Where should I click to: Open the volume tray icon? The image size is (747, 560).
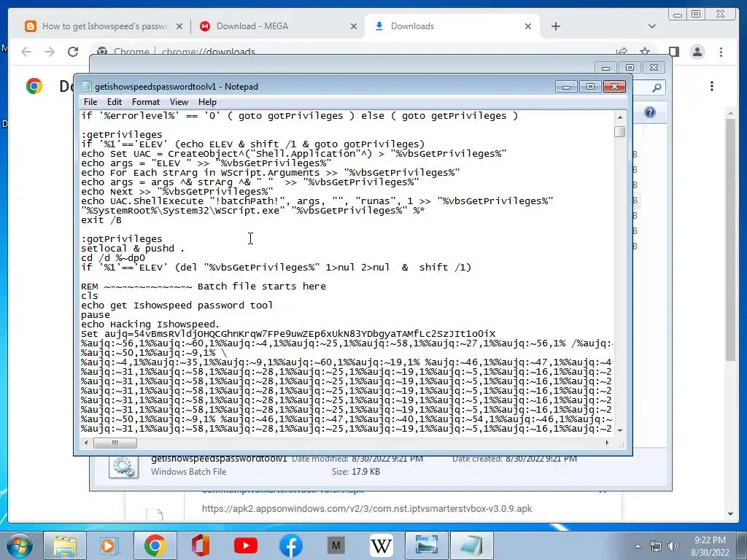[x=673, y=546]
